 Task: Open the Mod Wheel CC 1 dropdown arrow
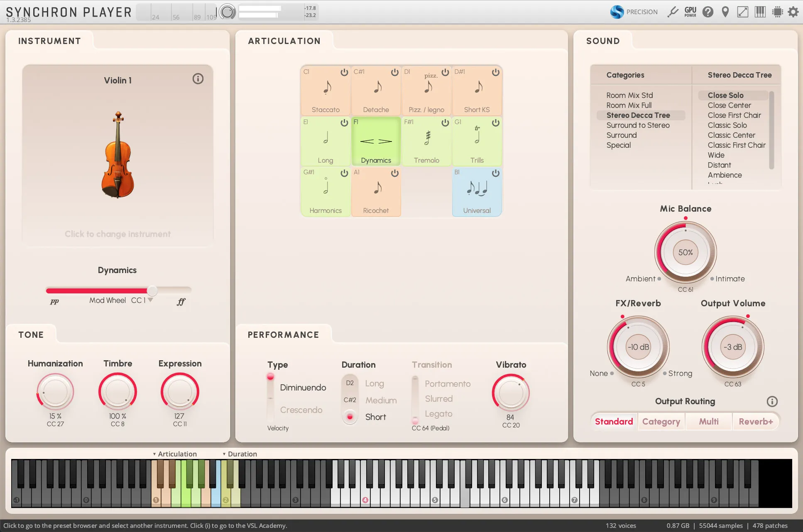coord(150,300)
